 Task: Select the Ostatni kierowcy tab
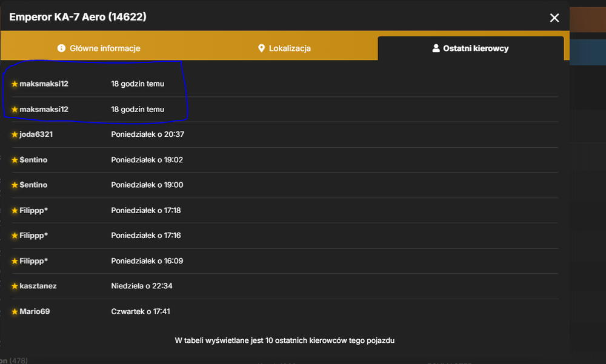coord(470,48)
